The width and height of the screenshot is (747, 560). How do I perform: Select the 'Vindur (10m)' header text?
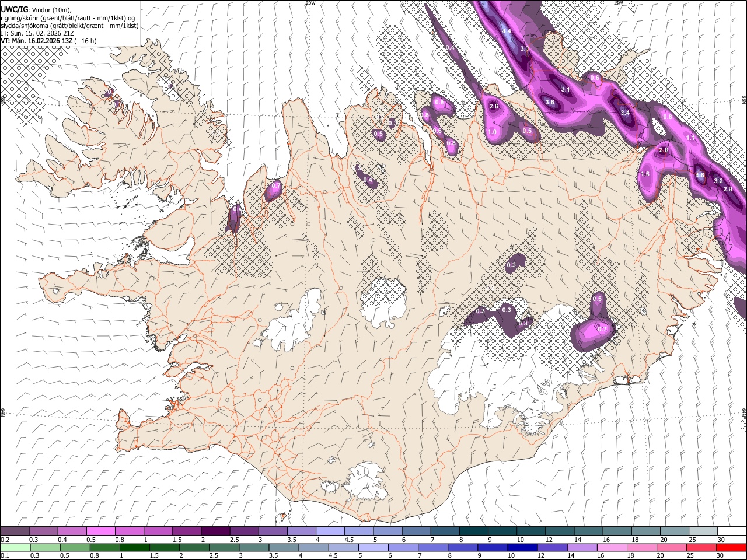[52, 10]
